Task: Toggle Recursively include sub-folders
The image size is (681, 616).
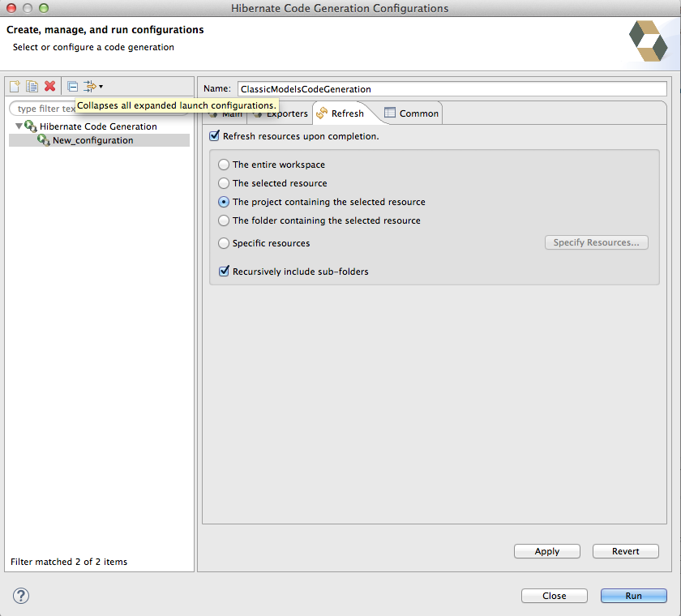Action: (x=224, y=272)
